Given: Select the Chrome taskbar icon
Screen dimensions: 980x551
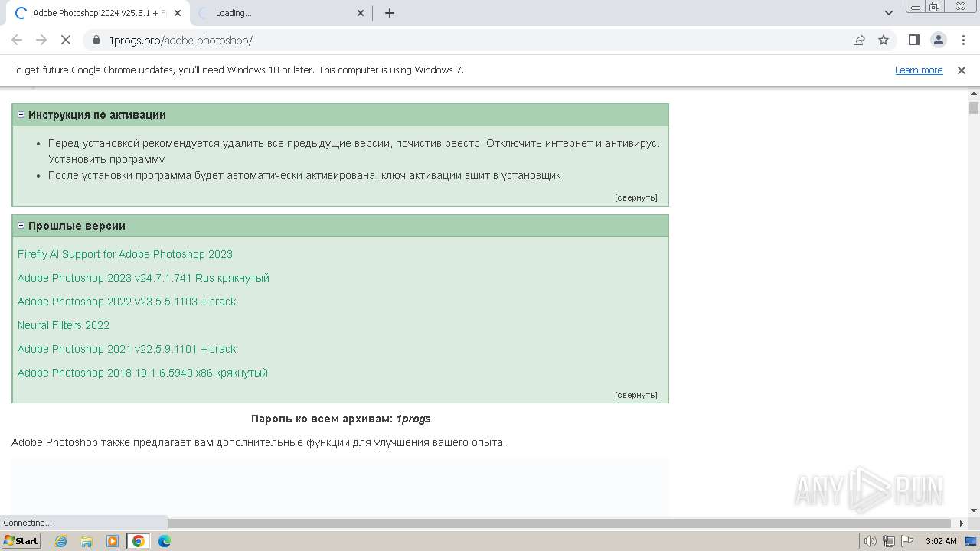Looking at the screenshot, I should [x=139, y=541].
